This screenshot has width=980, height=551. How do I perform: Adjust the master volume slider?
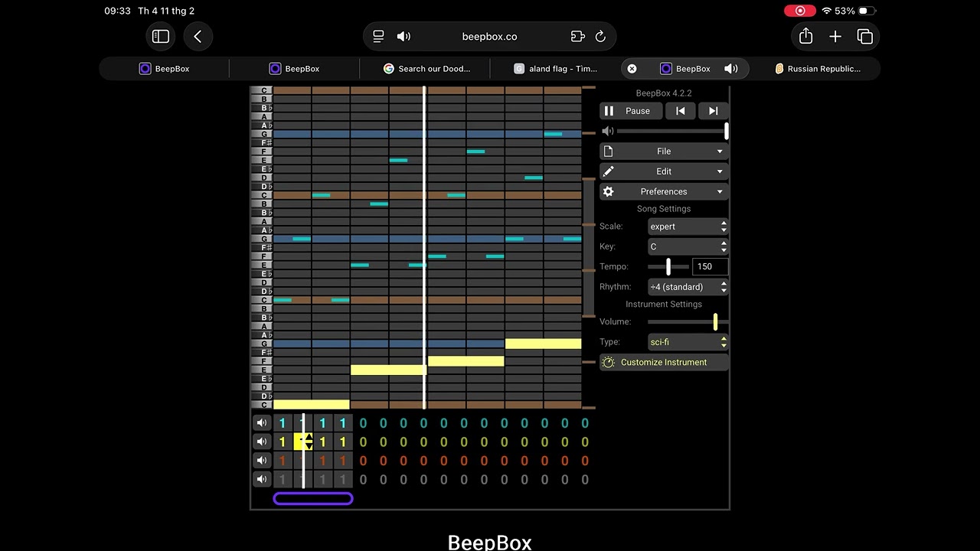[672, 132]
